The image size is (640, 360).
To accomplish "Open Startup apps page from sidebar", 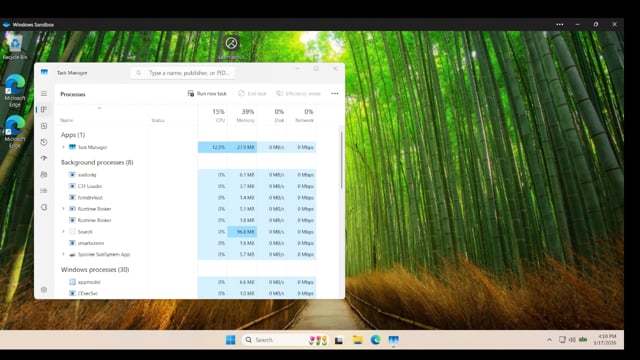I will (x=44, y=158).
